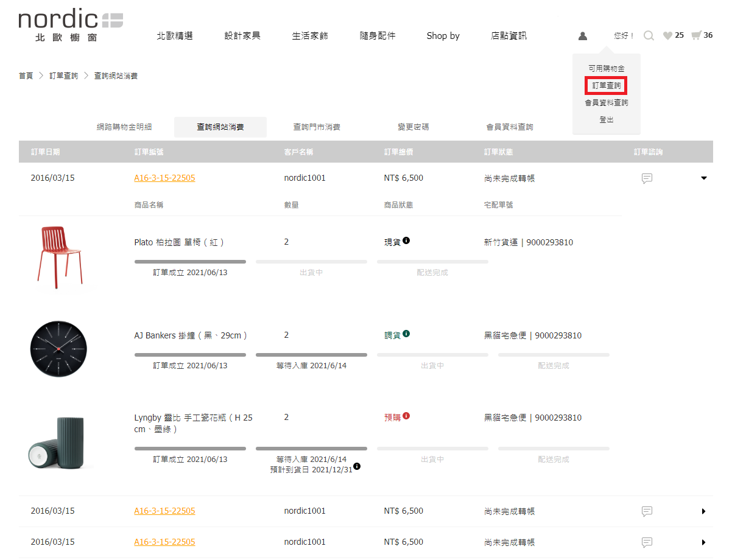The image size is (732, 560).
Task: Click the nordic 北歐櫥窗 logo
Action: tap(71, 26)
